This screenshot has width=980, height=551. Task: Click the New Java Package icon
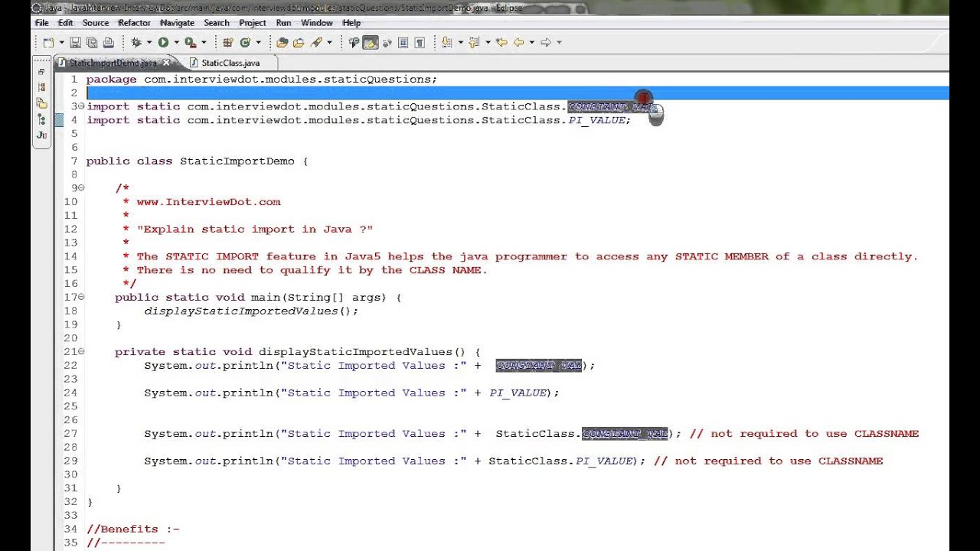point(228,43)
